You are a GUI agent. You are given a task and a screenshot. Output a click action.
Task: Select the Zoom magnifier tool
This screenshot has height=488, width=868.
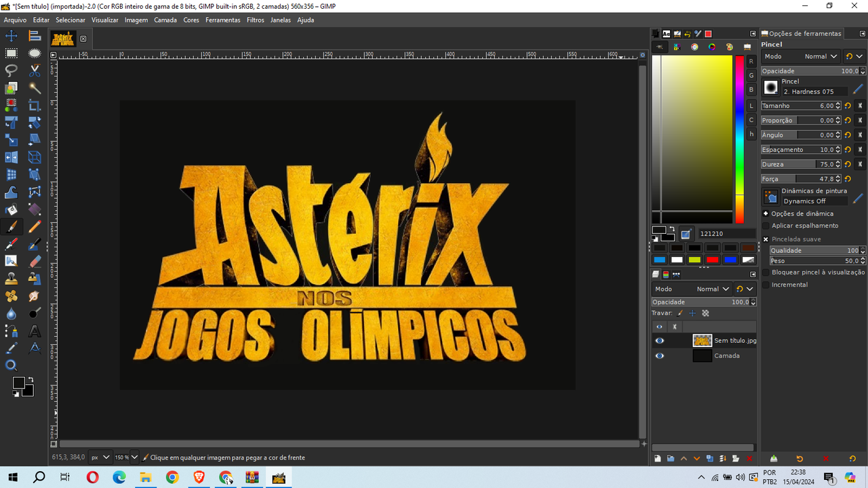12,366
